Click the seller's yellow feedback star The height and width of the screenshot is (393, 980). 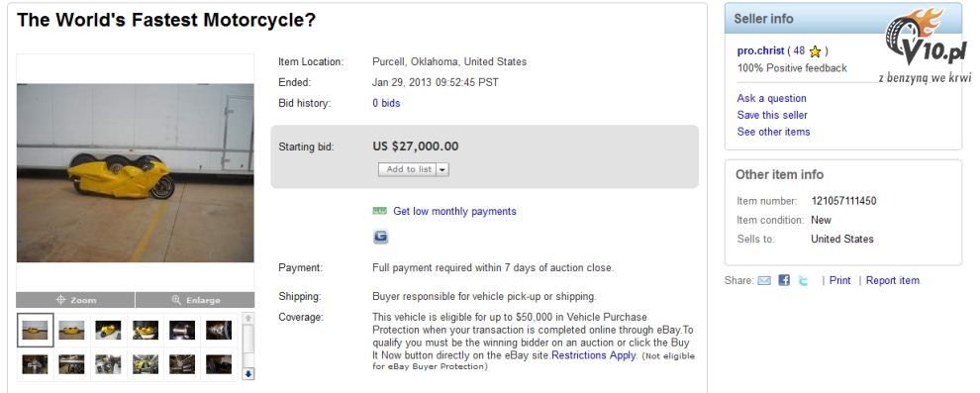(x=815, y=51)
